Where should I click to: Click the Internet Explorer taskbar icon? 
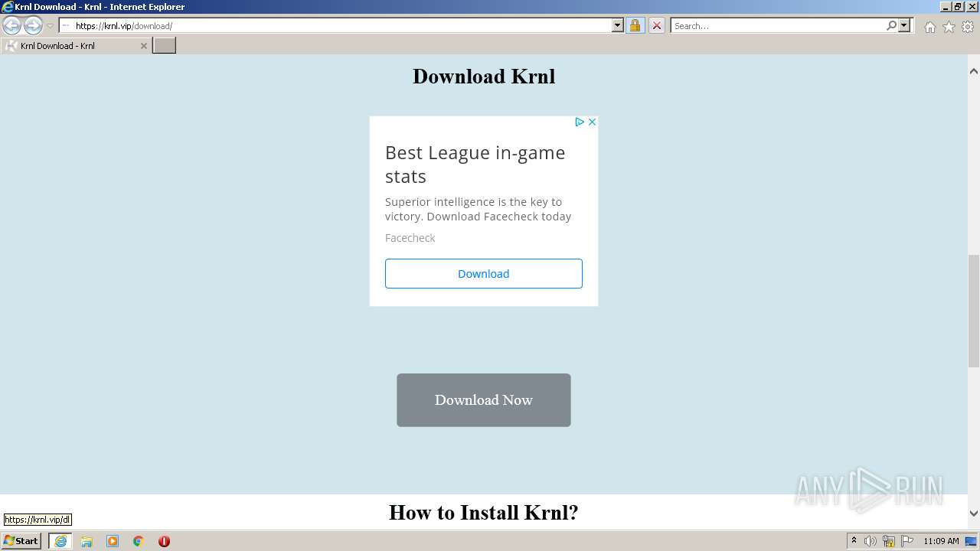(60, 541)
